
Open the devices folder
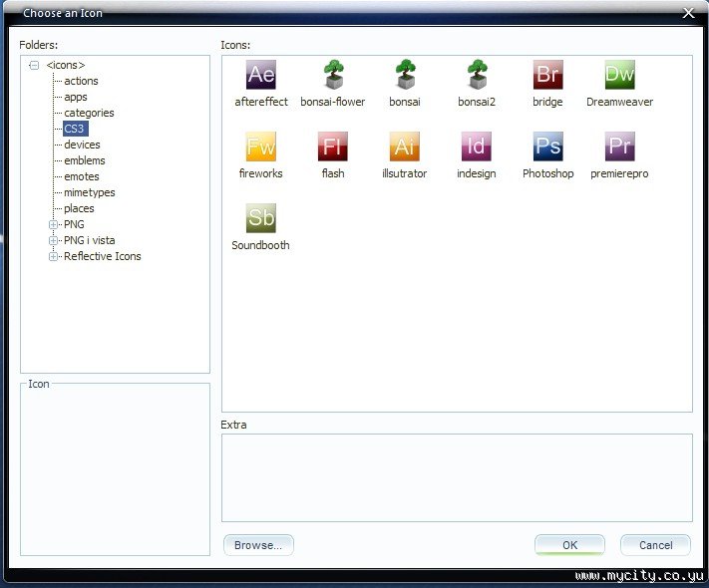[82, 145]
